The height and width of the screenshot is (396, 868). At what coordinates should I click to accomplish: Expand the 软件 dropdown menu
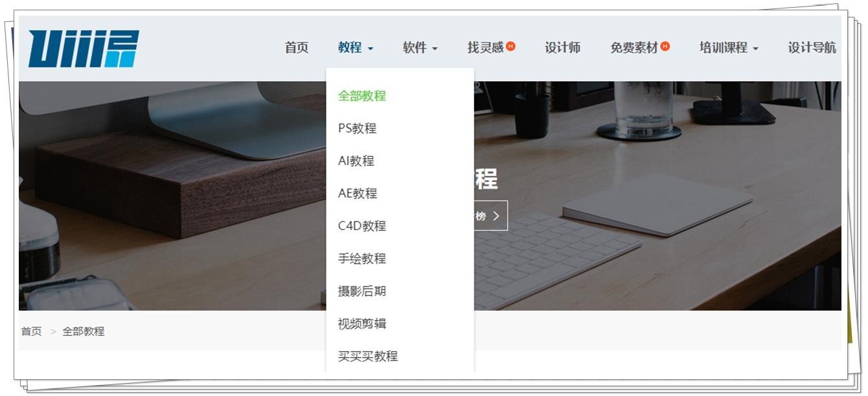click(x=420, y=48)
